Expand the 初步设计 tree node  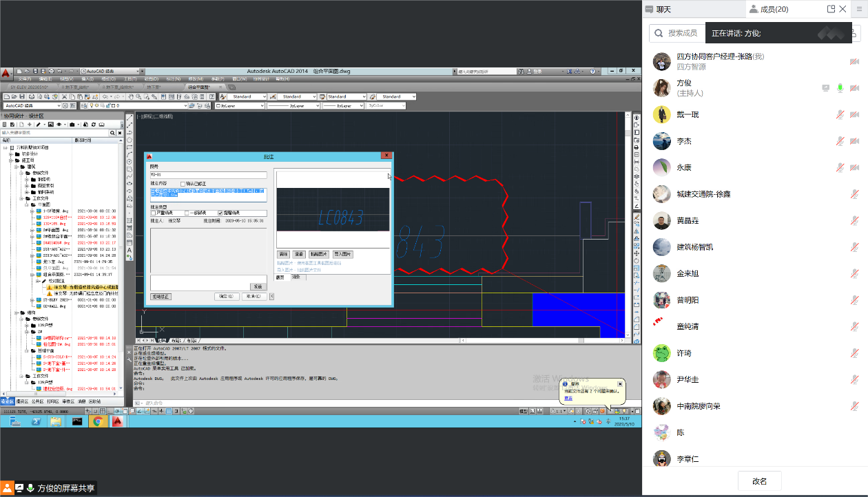click(10, 154)
